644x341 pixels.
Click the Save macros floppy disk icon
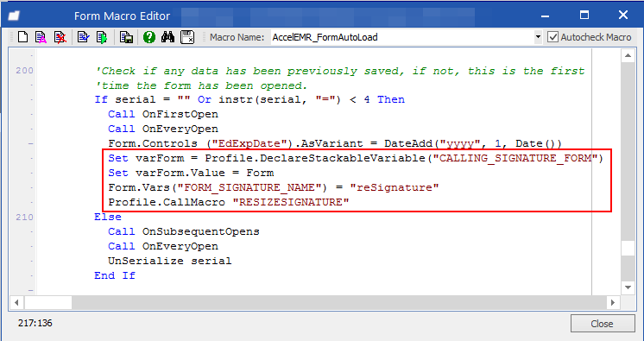click(x=126, y=37)
